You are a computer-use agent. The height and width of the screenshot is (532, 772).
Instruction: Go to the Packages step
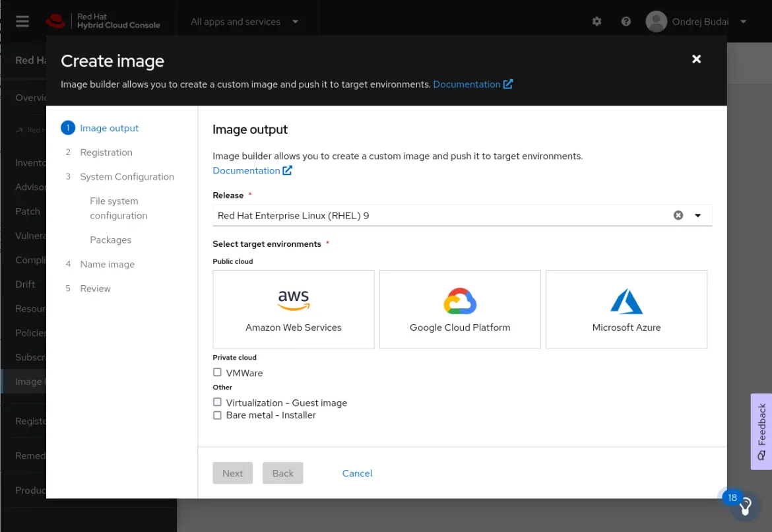click(110, 240)
